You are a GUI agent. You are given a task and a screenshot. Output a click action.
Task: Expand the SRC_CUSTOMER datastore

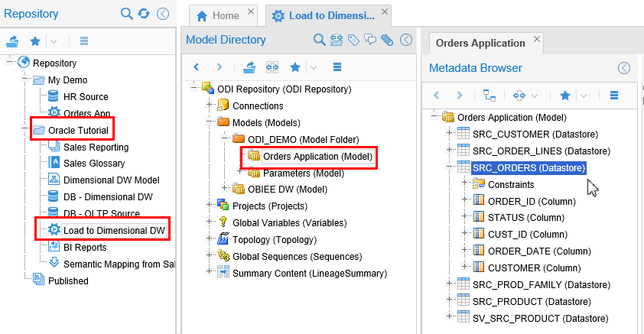pos(449,132)
